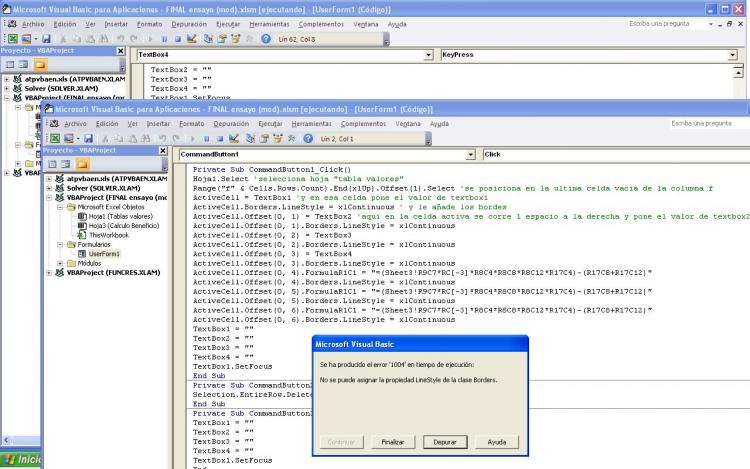Open Properties Window icon in front window toolbar
Screen dimensions: 750x469
point(264,139)
